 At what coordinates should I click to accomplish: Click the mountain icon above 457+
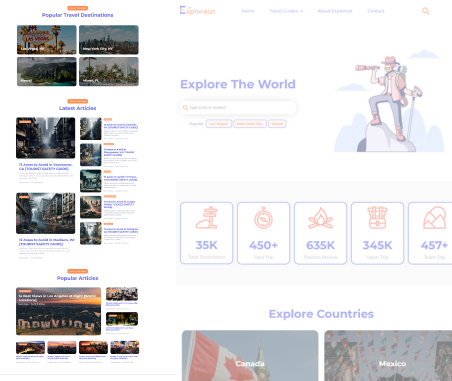[x=435, y=218]
